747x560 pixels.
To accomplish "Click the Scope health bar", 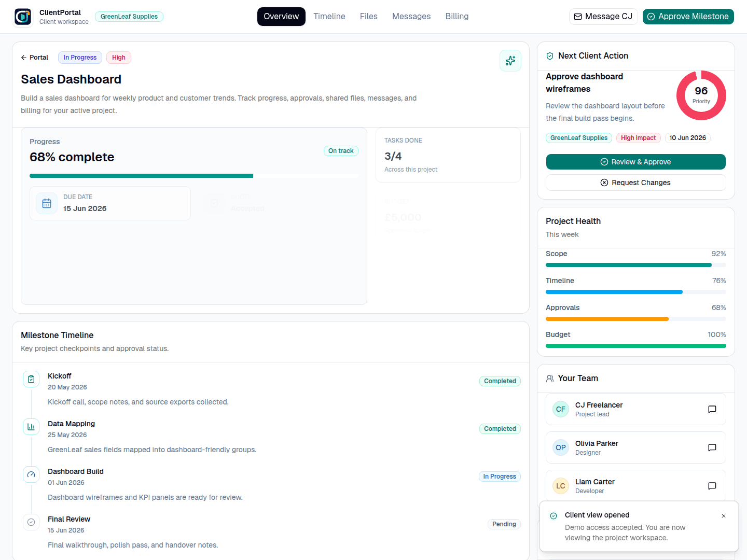I will pyautogui.click(x=636, y=265).
